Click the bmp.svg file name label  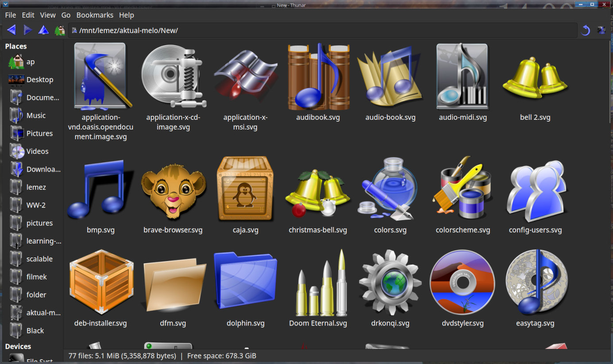click(101, 230)
